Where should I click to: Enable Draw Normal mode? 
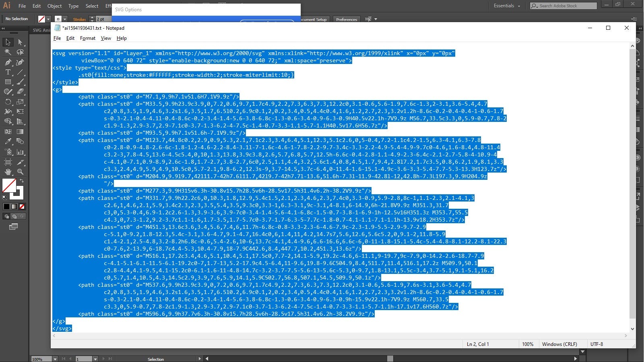6,216
